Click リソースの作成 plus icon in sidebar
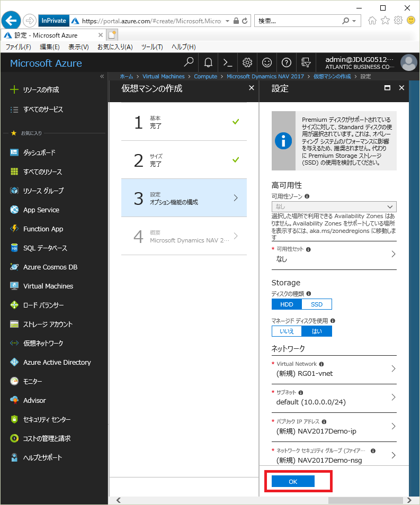Viewport: 420px width, 505px height. click(x=14, y=89)
